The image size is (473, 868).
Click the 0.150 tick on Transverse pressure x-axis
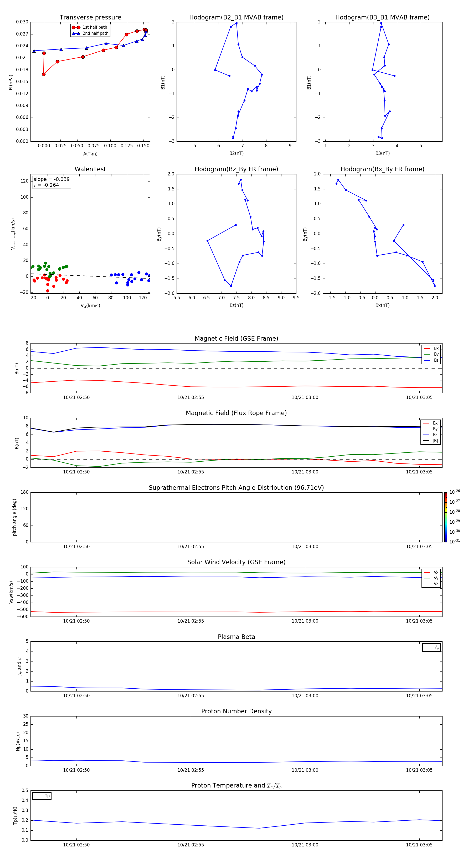(x=143, y=146)
